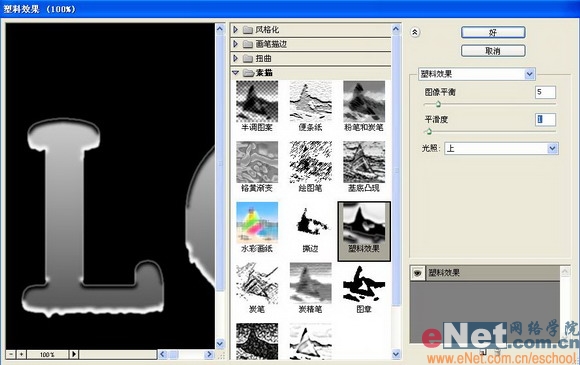
Task: Apply the 铬黄渐变 filter thumbnail
Action: click(x=257, y=162)
